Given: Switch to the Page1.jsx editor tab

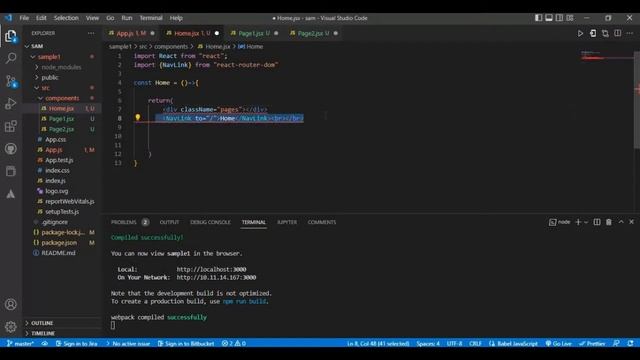Looking at the screenshot, I should [254, 33].
